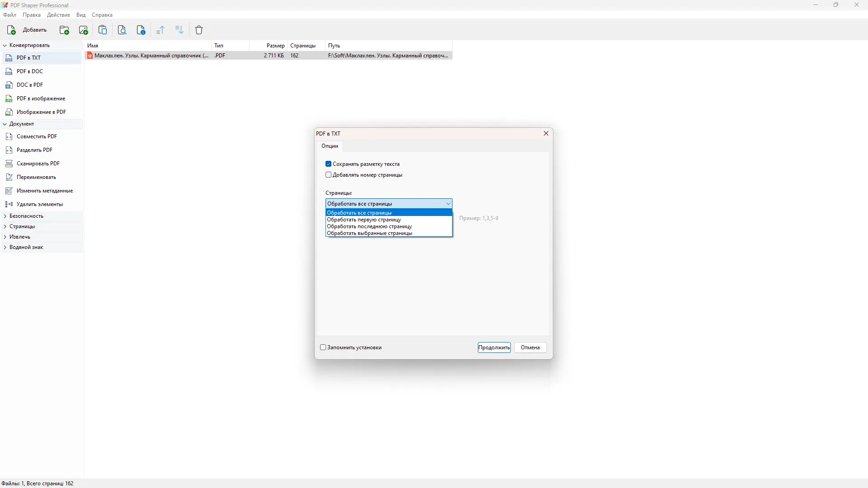Select 'Разделить PDF' in sidebar
The image size is (868, 488).
(34, 150)
